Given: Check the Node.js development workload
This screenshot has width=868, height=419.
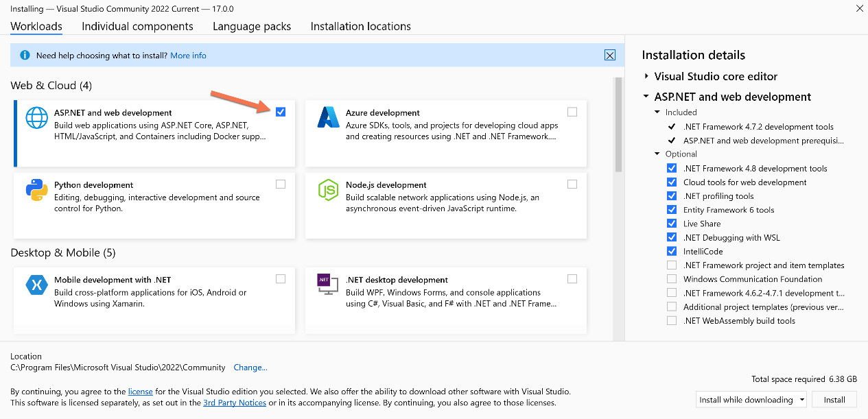Looking at the screenshot, I should [x=572, y=184].
